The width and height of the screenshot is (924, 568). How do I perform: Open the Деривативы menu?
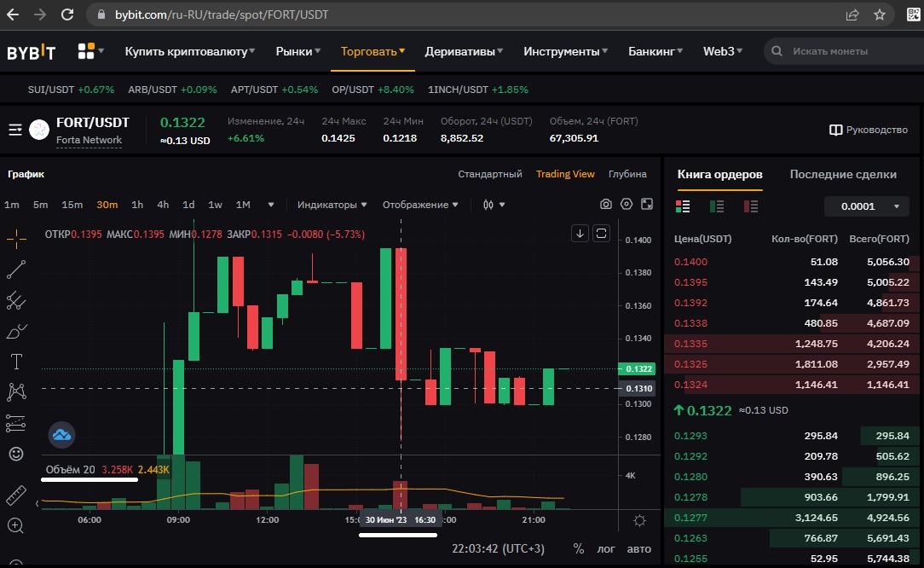[465, 51]
